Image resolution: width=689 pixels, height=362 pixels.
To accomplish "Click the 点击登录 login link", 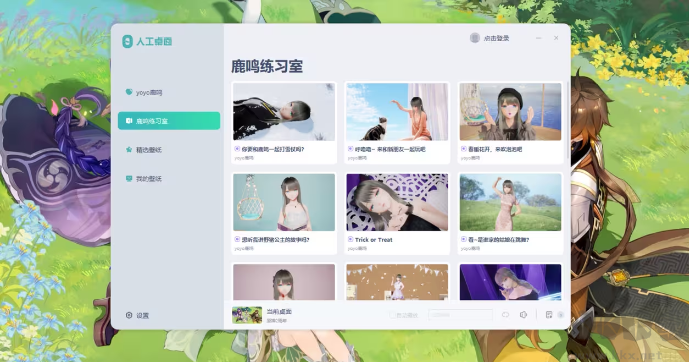I will [497, 38].
